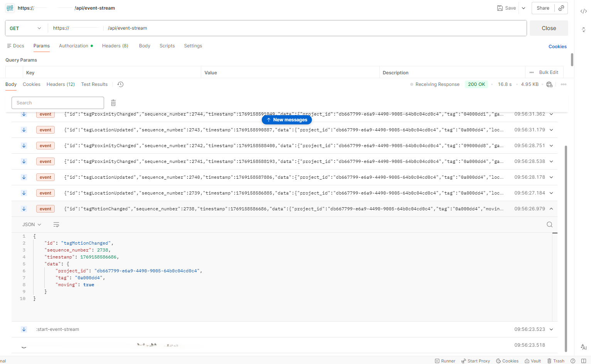591x364 pixels.
Task: Clear messages with the trash can icon
Action: click(113, 103)
